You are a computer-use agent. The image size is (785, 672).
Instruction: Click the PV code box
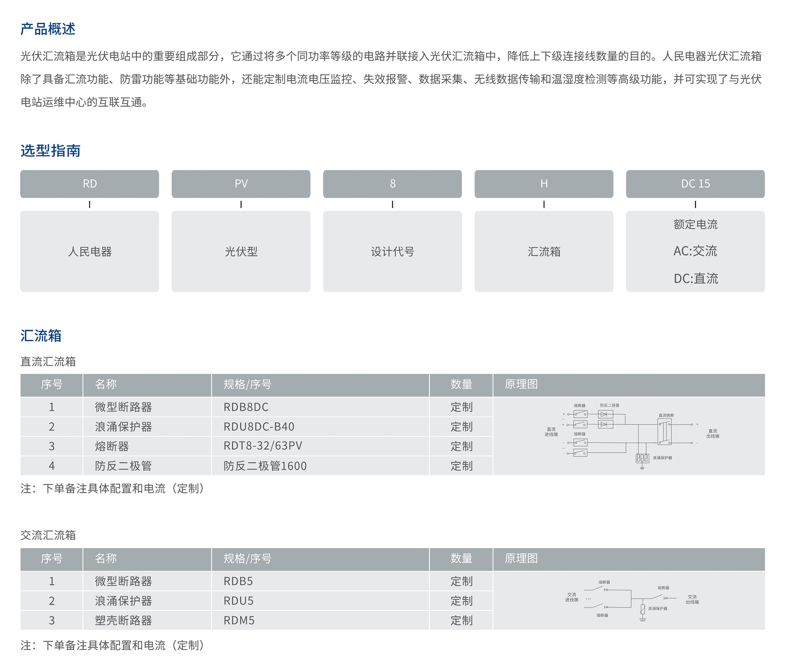pos(241,184)
